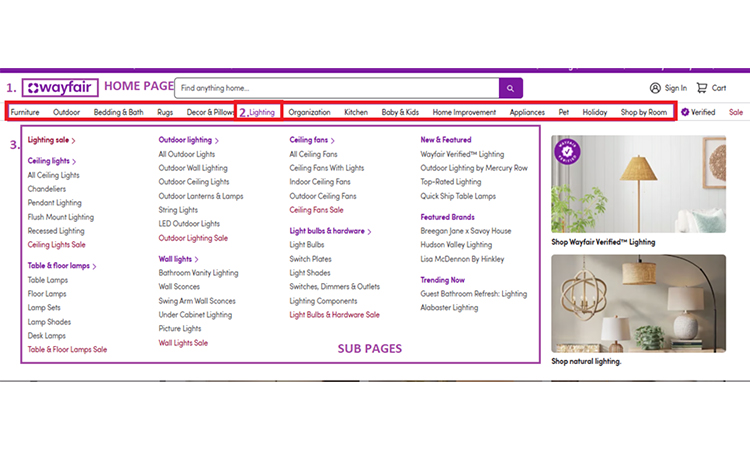Screen dimensions: 750x450
Task: Open the Lighting Components link
Action: click(323, 301)
